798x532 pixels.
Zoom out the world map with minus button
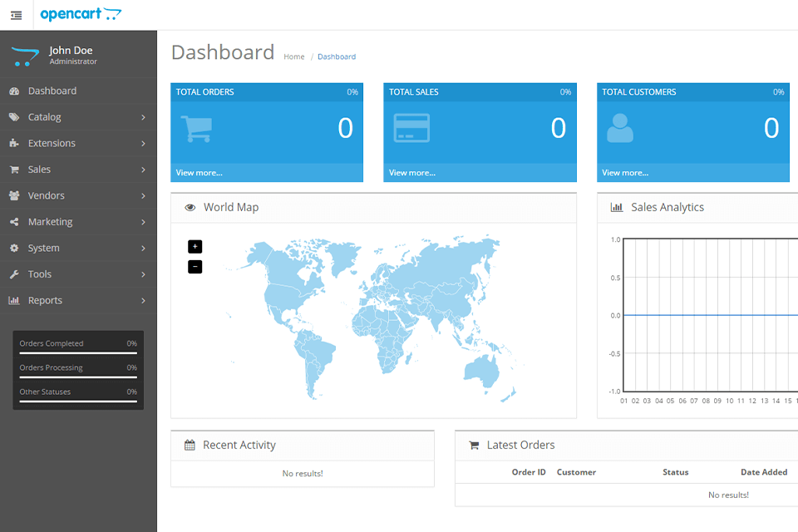pyautogui.click(x=195, y=266)
